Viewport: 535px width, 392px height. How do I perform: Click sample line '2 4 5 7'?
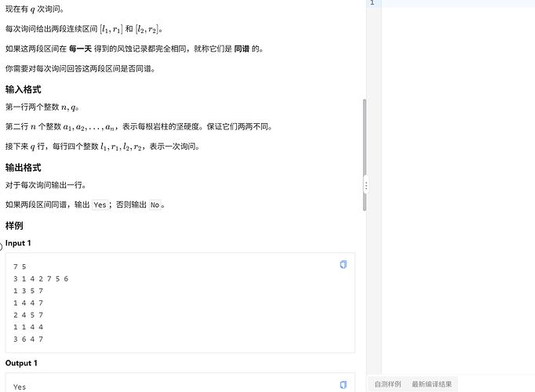[x=28, y=315]
